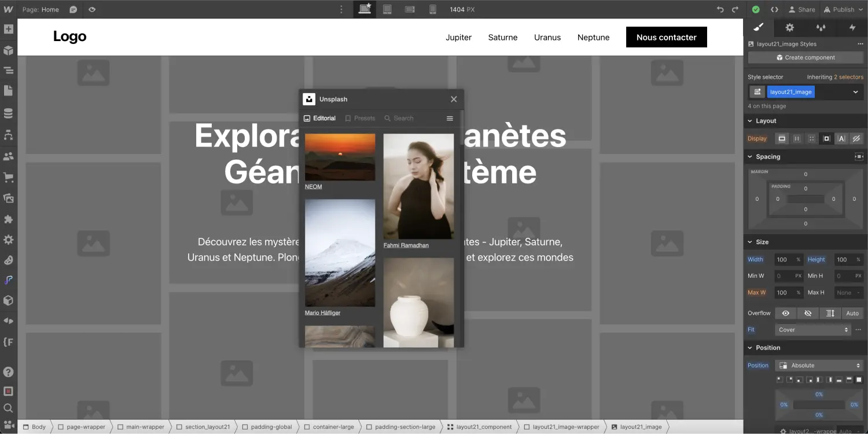Select the NEOM sunset photo thumbnail
Screen dimensions: 868x434
point(340,157)
